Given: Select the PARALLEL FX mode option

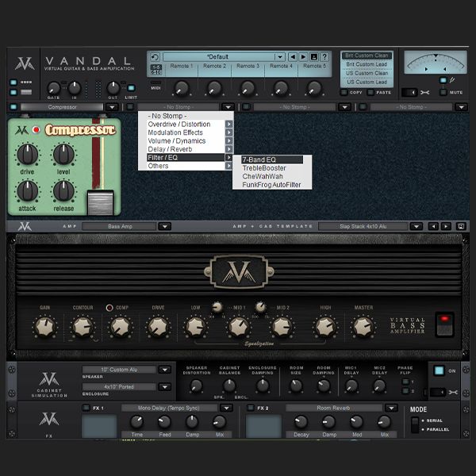Looking at the screenshot, I should [413, 430].
